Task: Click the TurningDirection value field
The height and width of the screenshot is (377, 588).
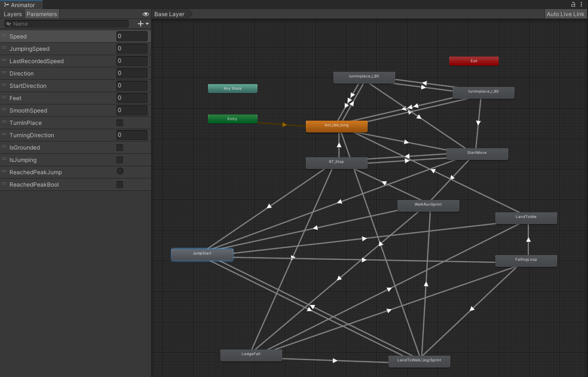Action: [x=132, y=135]
